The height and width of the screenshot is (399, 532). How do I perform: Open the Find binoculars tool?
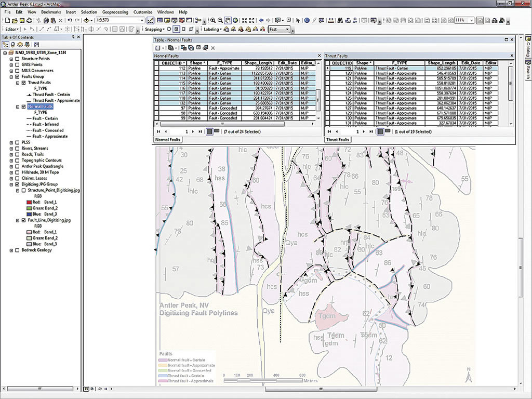(x=340, y=20)
